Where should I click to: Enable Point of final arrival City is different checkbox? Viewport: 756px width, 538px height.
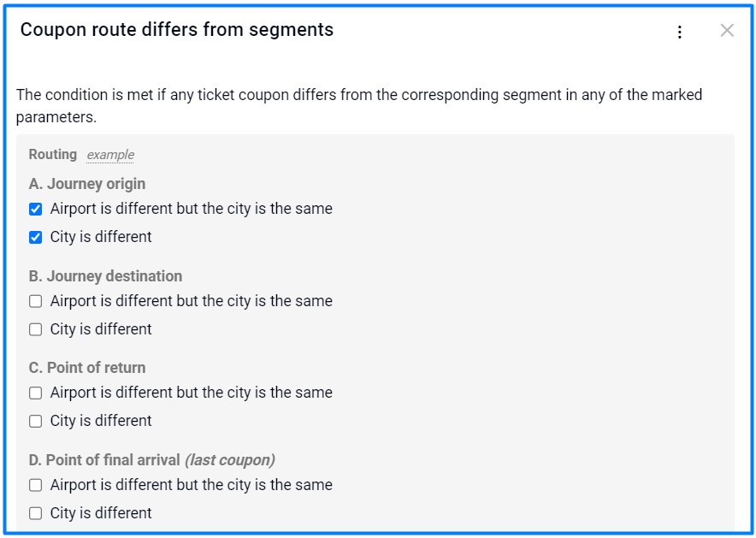click(x=36, y=514)
